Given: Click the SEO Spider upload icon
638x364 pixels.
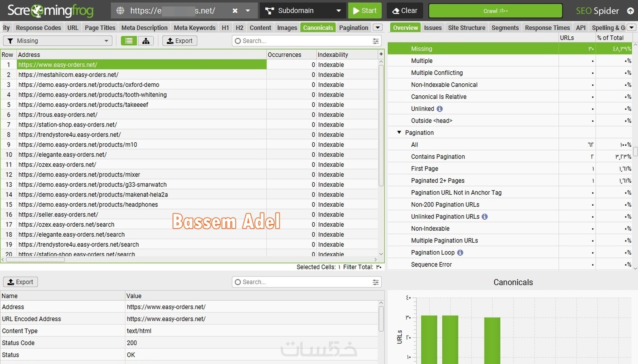Looking at the screenshot, I should [630, 11].
